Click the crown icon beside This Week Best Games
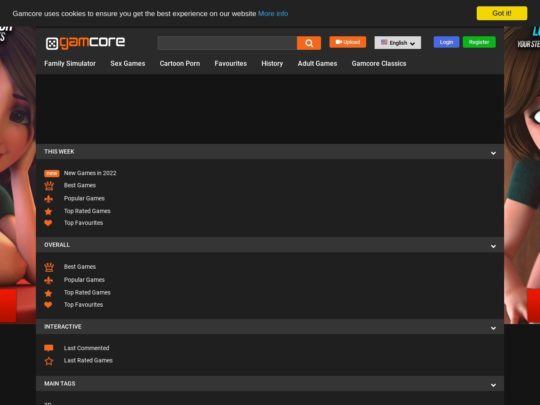 click(49, 186)
